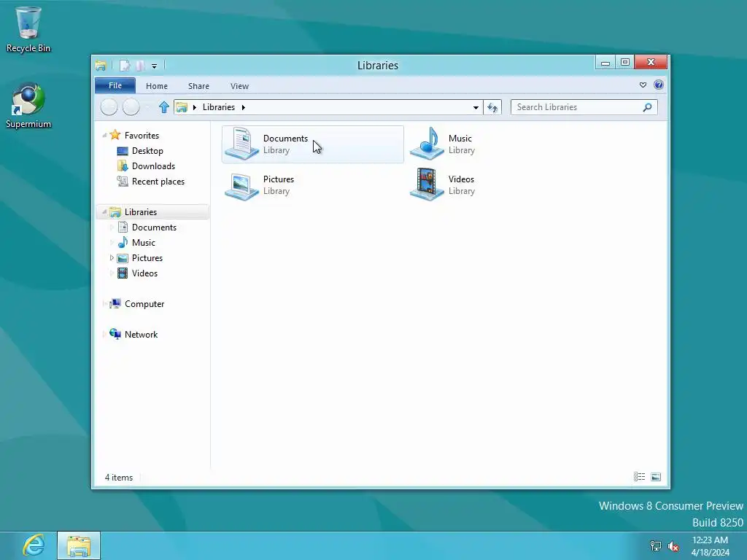Click the Libraries window system icon
747x560 pixels.
click(x=101, y=65)
